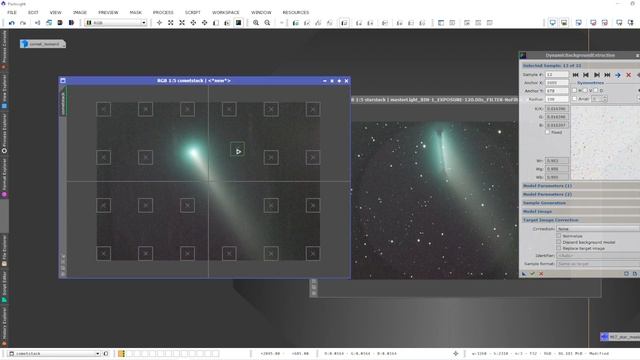The image size is (640, 360).
Task: Click the highlighted dark square toolbar icon
Action: coord(238,23)
